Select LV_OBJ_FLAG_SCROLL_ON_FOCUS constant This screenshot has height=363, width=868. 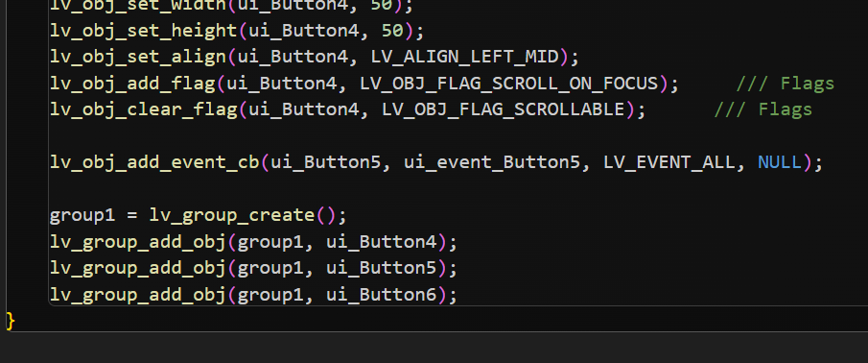(x=508, y=84)
